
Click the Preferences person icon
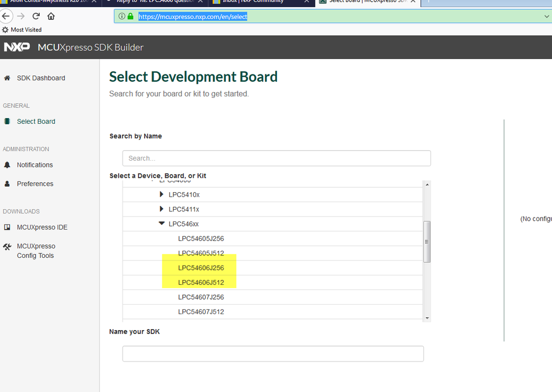point(7,184)
